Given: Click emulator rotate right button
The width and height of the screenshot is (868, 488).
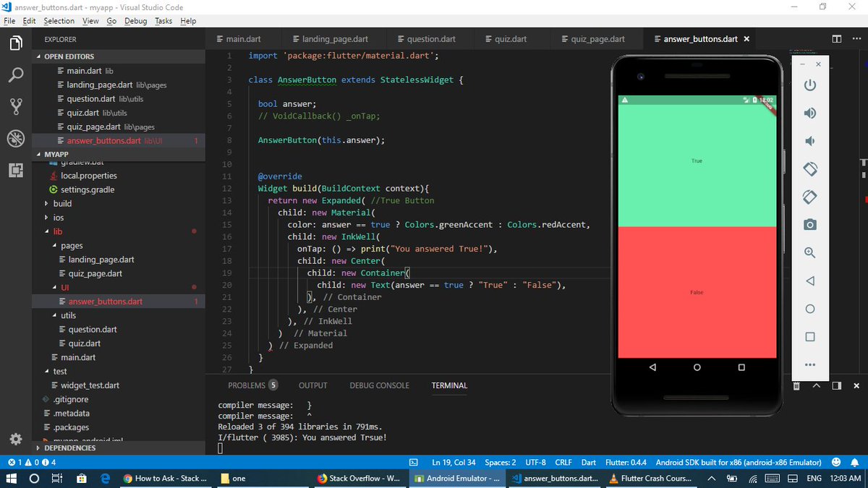Looking at the screenshot, I should tap(810, 197).
